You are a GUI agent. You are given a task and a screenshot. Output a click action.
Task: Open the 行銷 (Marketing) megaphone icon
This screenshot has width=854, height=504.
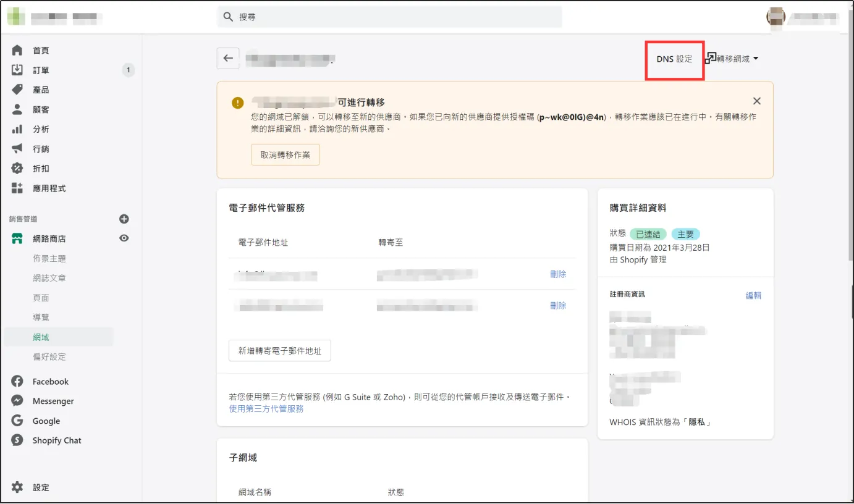pos(17,148)
